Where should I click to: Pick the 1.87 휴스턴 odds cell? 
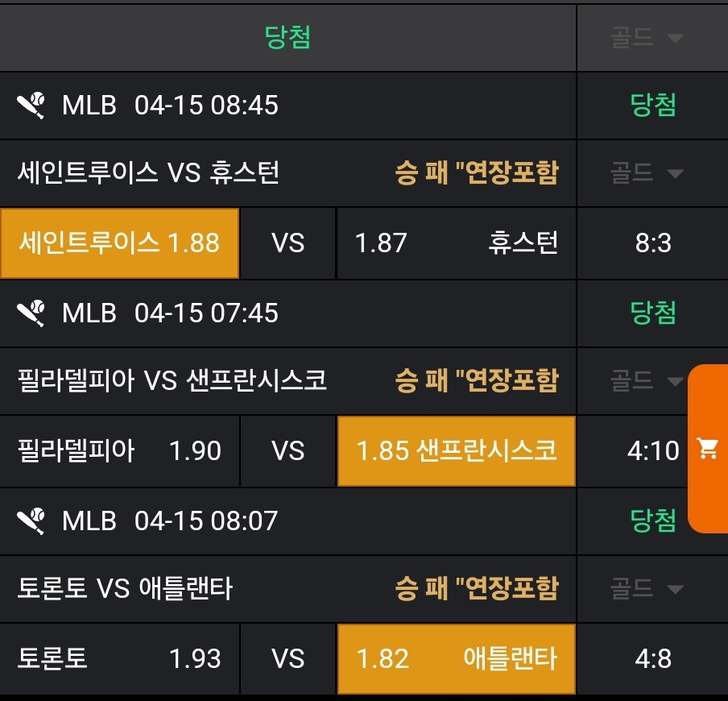[457, 243]
